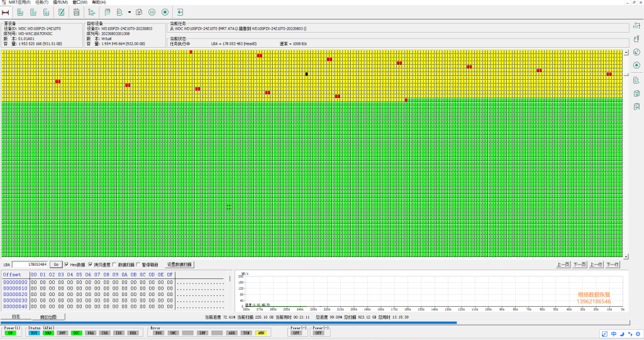Open the MRT应用(F) menu
Image resolution: width=644 pixels, height=340 pixels.
pos(19,3)
